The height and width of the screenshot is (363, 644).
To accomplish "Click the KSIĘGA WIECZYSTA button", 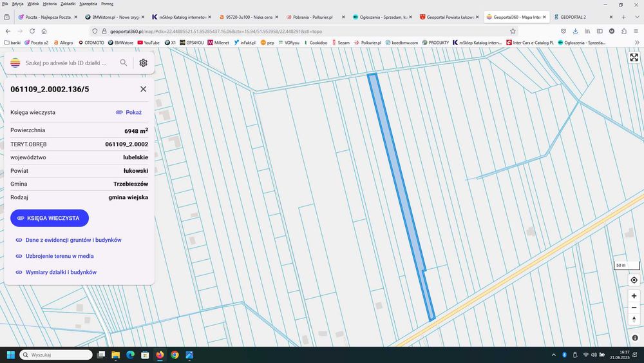I will (x=50, y=218).
